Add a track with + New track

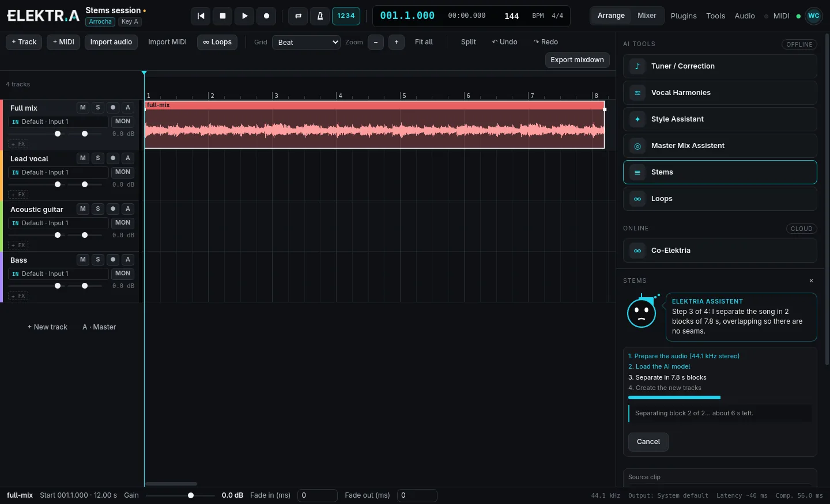[x=47, y=327]
